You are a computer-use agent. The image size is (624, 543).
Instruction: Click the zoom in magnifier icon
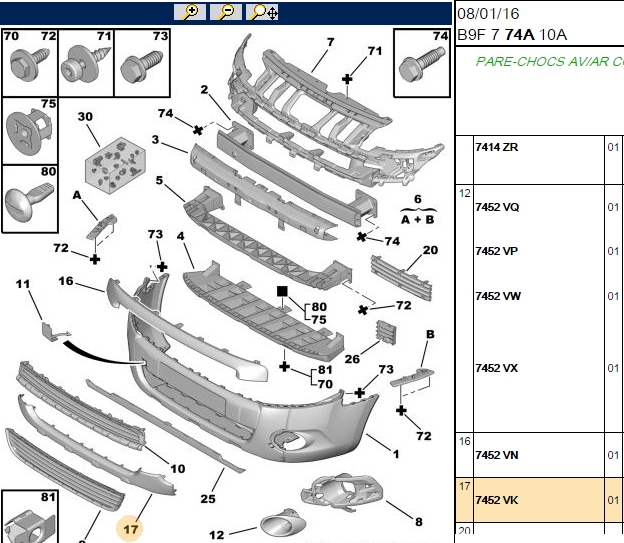point(190,12)
